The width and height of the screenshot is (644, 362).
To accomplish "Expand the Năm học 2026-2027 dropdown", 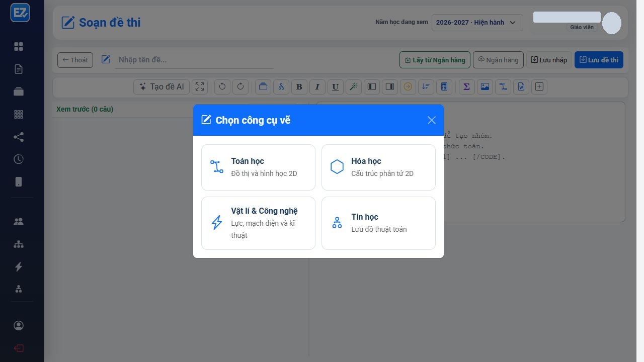I will [477, 23].
